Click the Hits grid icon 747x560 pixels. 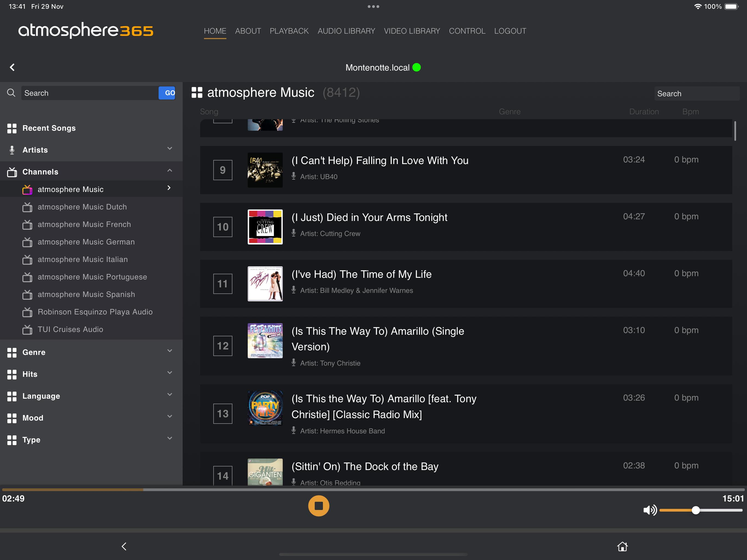coord(12,375)
